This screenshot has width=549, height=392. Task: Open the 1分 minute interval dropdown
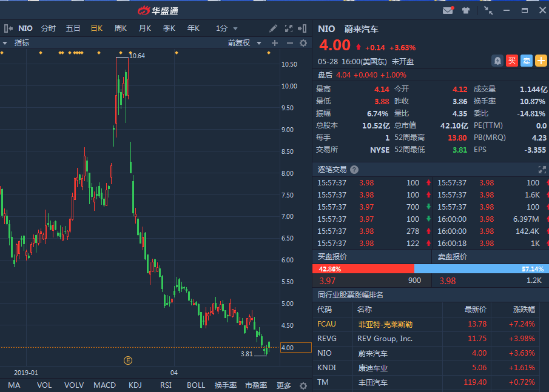click(x=227, y=28)
